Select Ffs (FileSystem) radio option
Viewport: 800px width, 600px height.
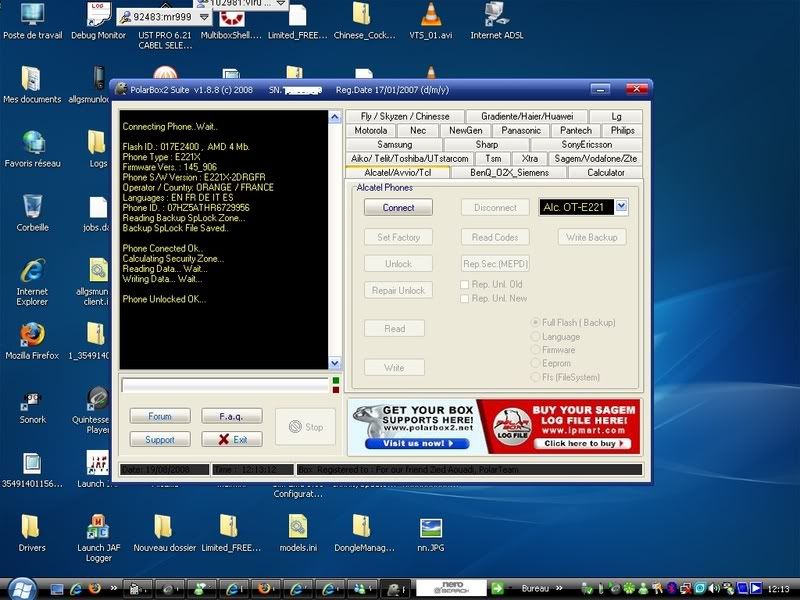click(536, 377)
